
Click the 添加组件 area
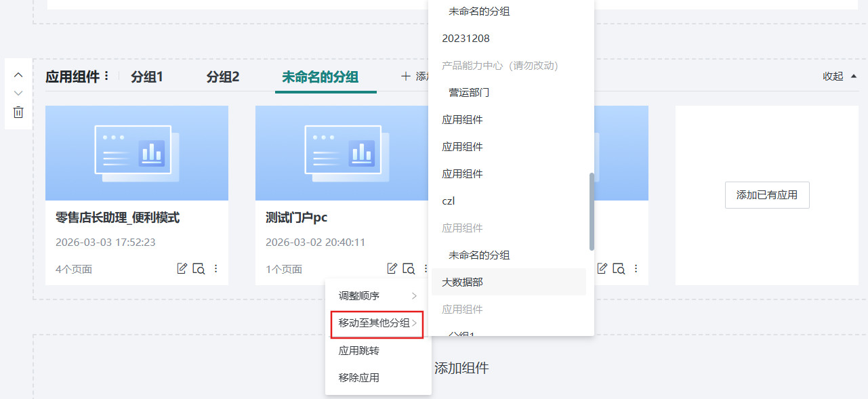click(x=461, y=369)
